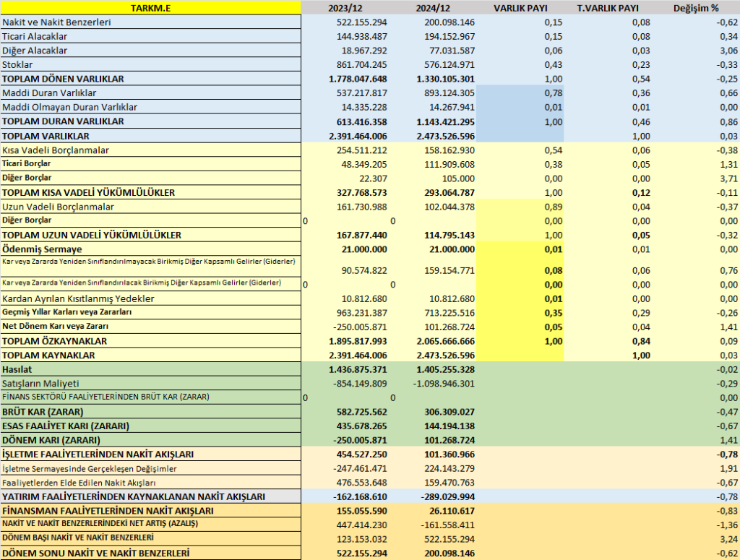Select the value -161.558.411

tap(447, 525)
